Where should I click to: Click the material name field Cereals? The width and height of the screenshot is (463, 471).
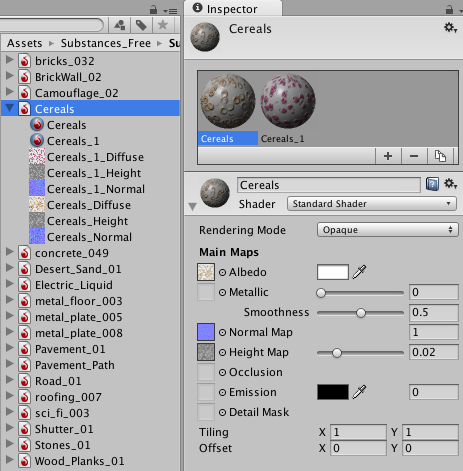(329, 185)
